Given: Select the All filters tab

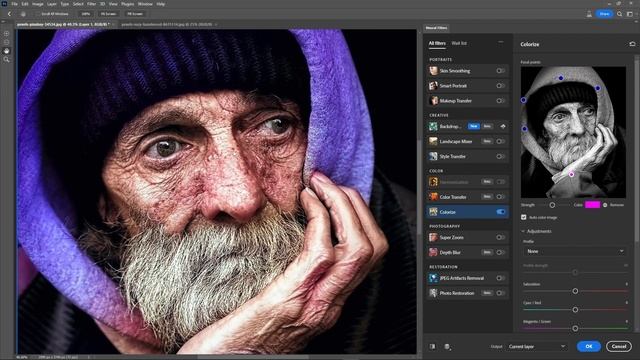Looking at the screenshot, I should (x=437, y=43).
